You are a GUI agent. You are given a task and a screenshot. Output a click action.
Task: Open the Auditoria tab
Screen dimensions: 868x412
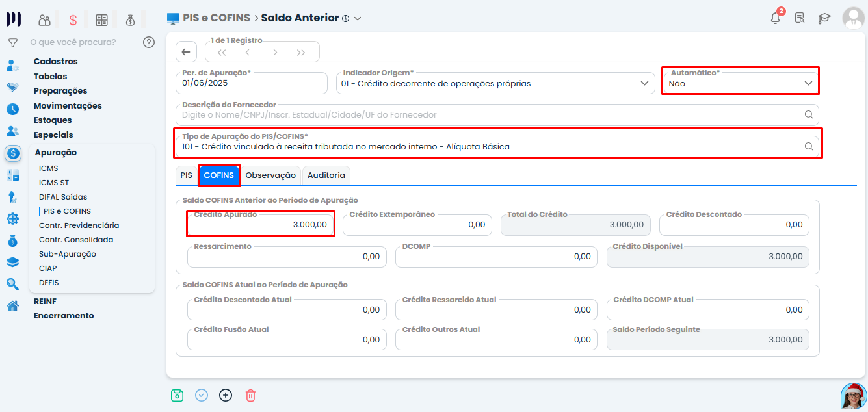coord(326,175)
